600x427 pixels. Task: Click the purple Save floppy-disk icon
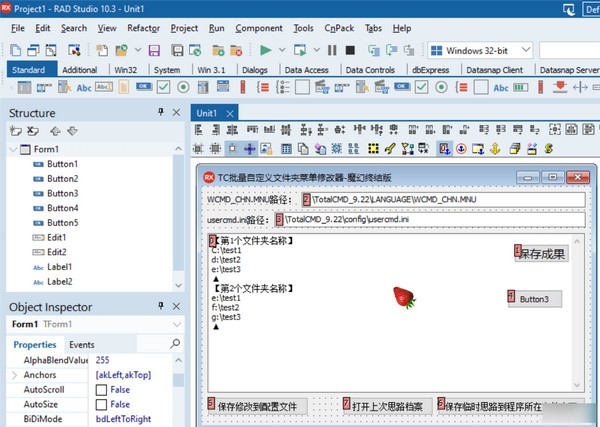tap(154, 50)
